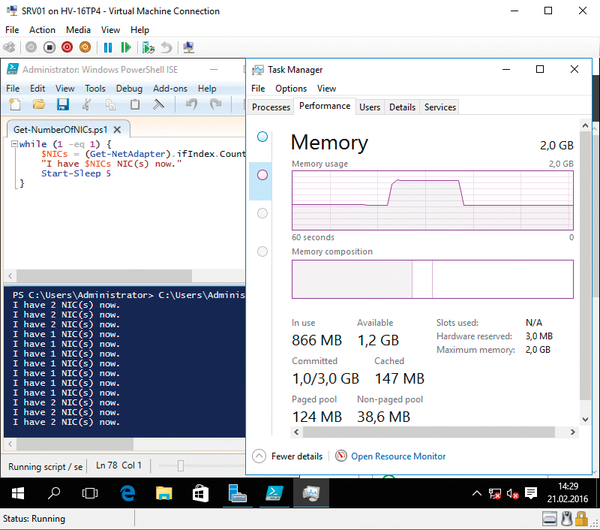Open Task Manager Options menu
This screenshot has width=600, height=530.
291,89
